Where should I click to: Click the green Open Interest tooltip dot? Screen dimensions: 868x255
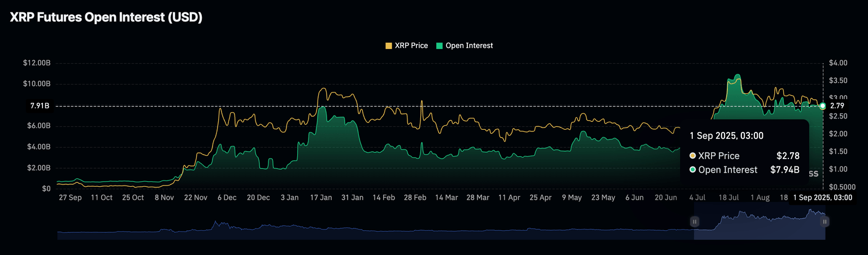tap(693, 170)
